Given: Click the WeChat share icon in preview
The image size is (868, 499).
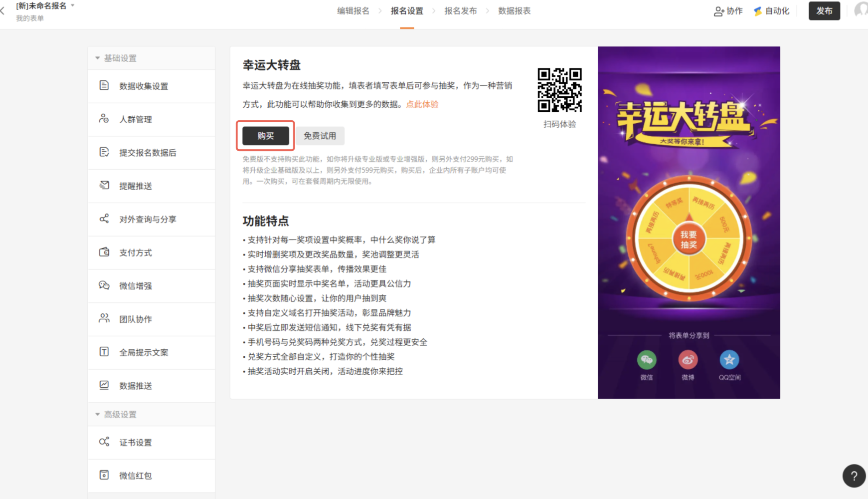Looking at the screenshot, I should click(647, 360).
